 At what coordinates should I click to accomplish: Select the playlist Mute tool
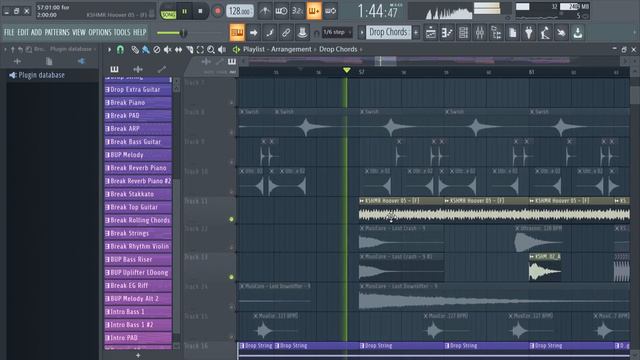(x=167, y=49)
